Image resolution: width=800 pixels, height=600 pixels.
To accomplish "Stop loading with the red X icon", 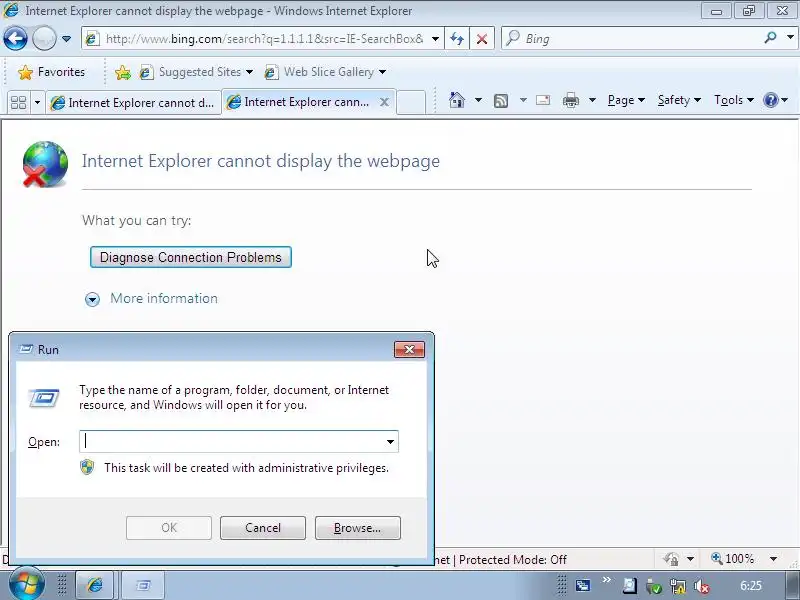I will click(x=482, y=39).
